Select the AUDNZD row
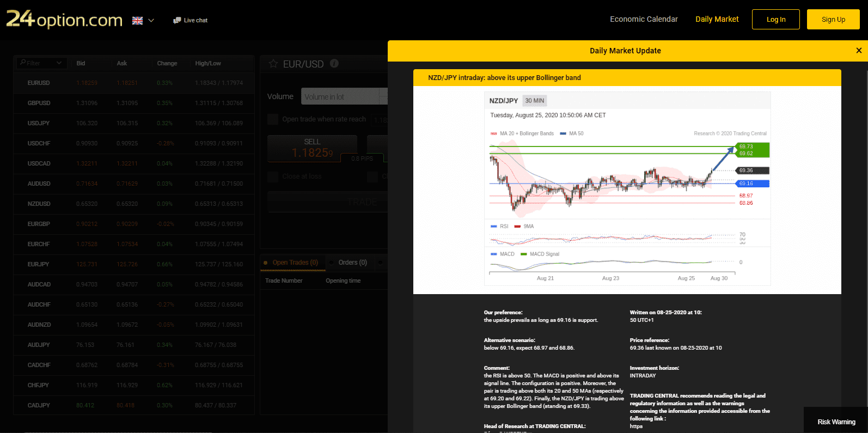Screen dimensions: 868x433 tap(134, 325)
